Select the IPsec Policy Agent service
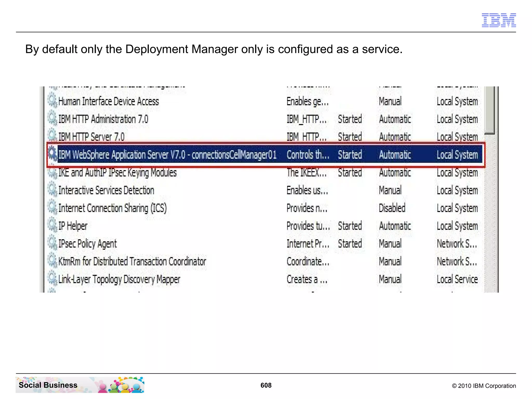The image size is (532, 399). 88,244
